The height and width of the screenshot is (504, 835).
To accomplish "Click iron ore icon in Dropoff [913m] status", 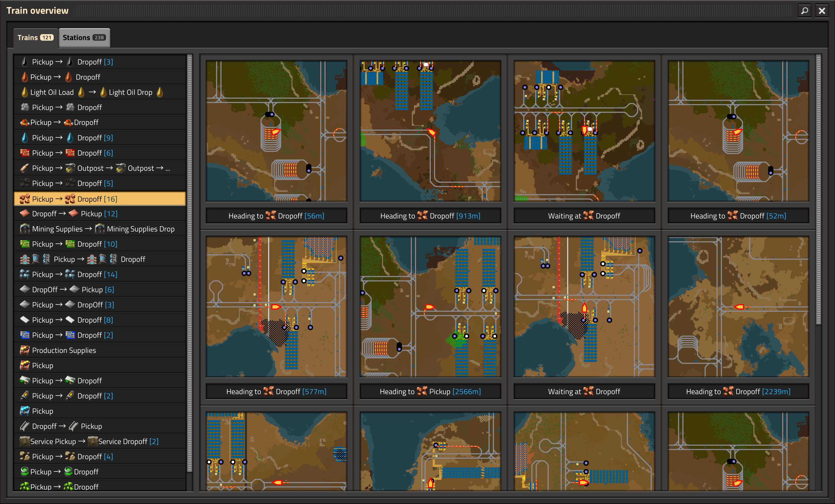I will pos(422,216).
